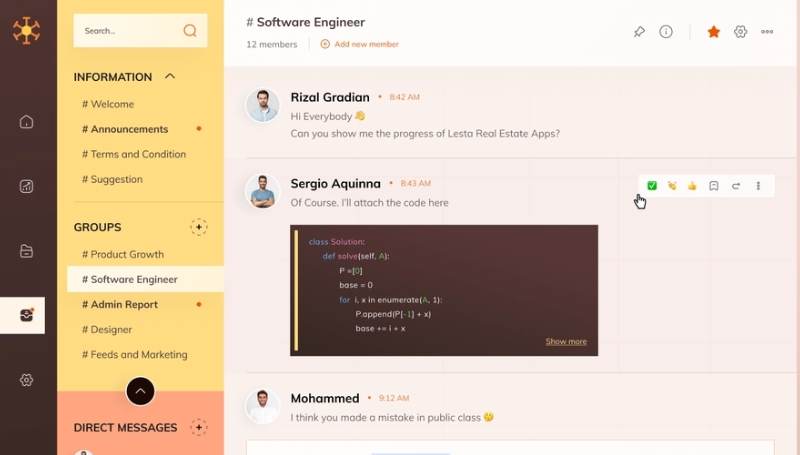The height and width of the screenshot is (455, 800).
Task: Focus the Search input field
Action: click(x=140, y=31)
